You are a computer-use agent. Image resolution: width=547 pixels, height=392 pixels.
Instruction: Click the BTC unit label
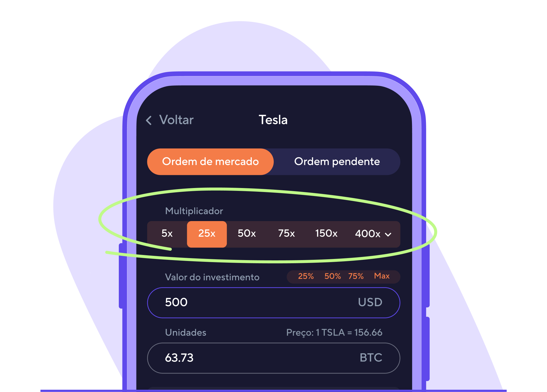[x=371, y=358]
